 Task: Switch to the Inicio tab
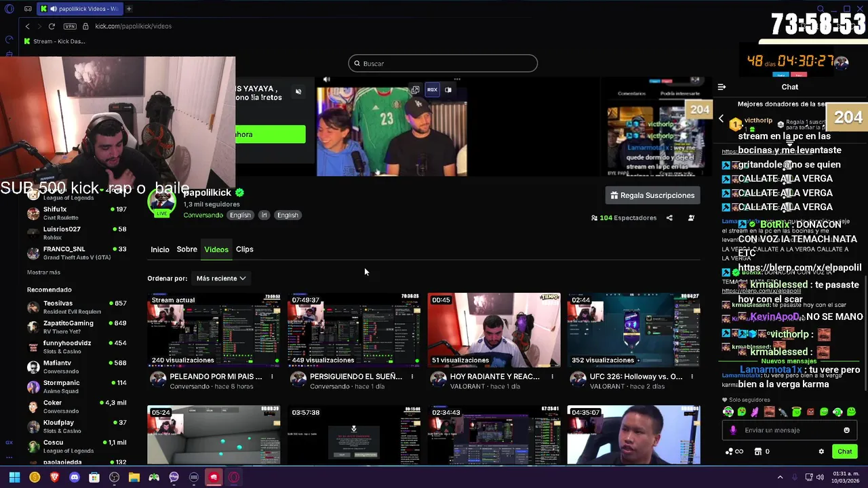click(x=160, y=249)
